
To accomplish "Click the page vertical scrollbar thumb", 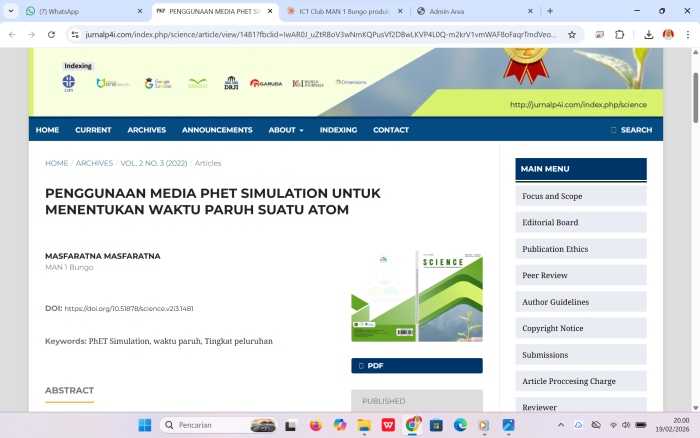I will coord(695,97).
